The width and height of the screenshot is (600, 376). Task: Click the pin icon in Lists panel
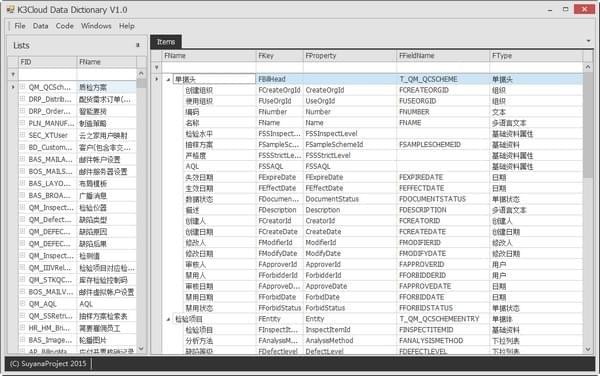138,45
